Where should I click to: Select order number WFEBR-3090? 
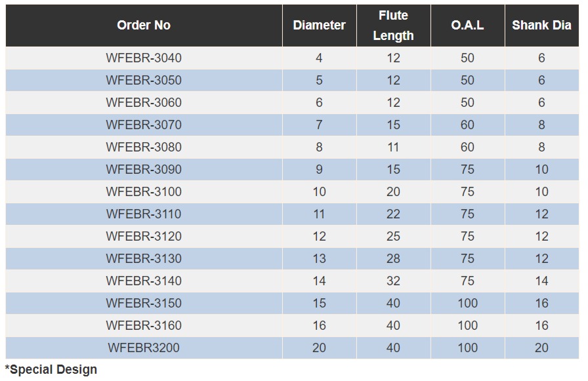pos(144,170)
